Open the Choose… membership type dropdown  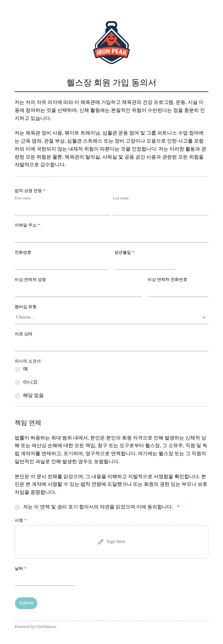click(111, 317)
